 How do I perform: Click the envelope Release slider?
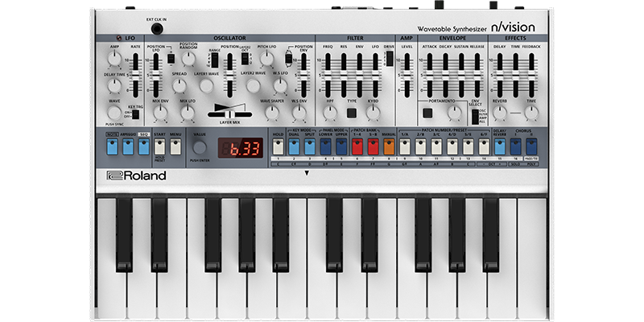[477, 75]
